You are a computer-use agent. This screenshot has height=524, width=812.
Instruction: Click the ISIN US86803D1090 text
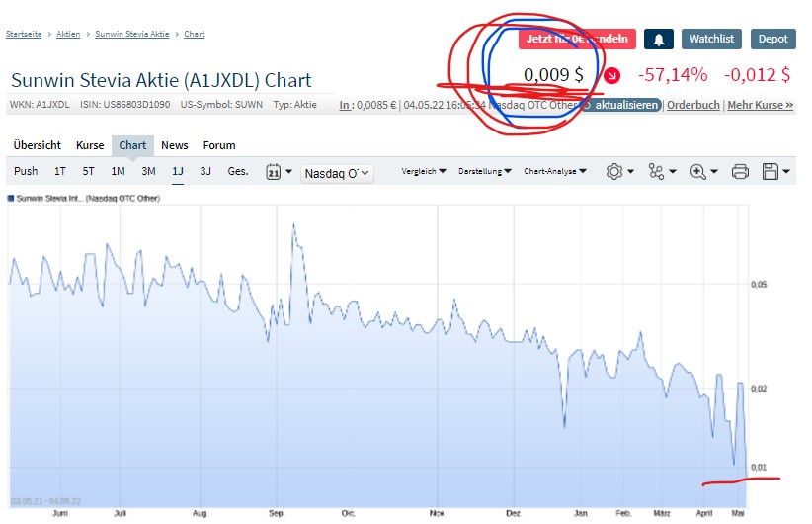pos(124,105)
